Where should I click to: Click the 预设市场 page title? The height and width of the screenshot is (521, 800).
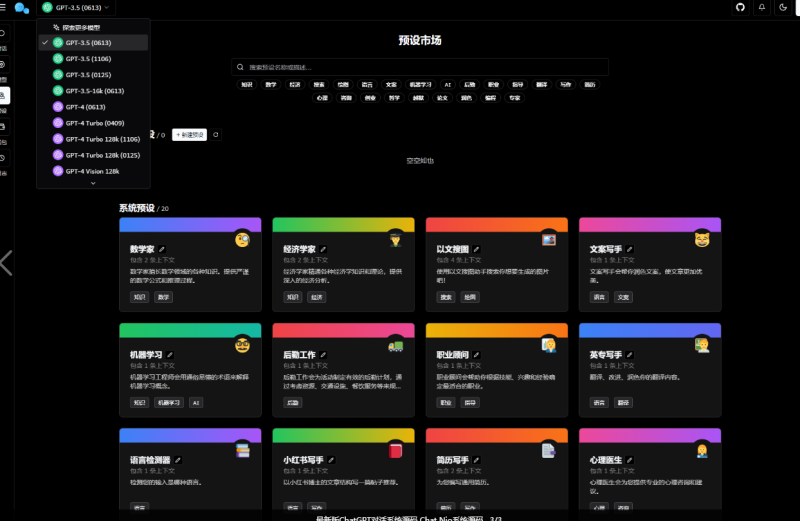click(419, 40)
